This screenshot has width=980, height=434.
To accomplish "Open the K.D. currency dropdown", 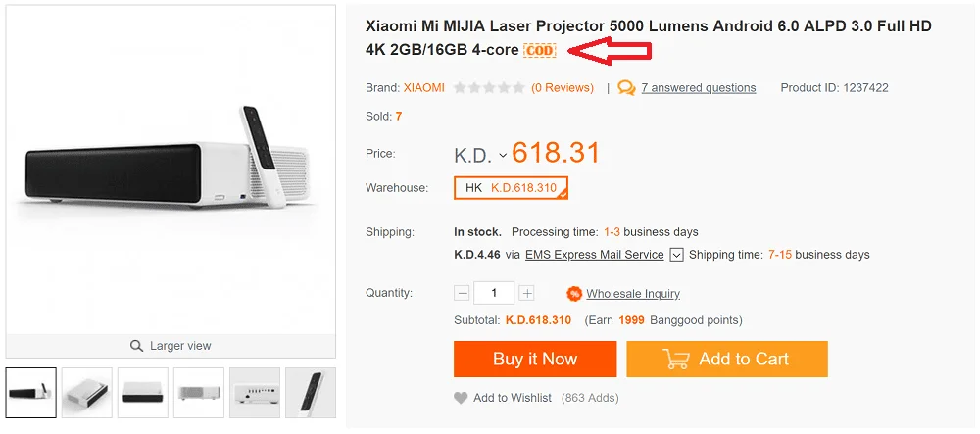I will click(x=503, y=155).
